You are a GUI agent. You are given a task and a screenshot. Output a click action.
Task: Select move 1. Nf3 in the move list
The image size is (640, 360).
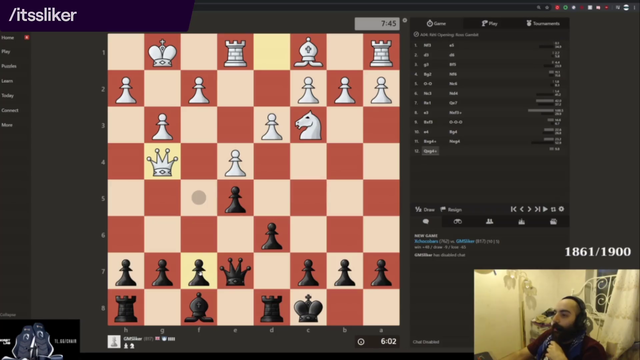tap(427, 45)
